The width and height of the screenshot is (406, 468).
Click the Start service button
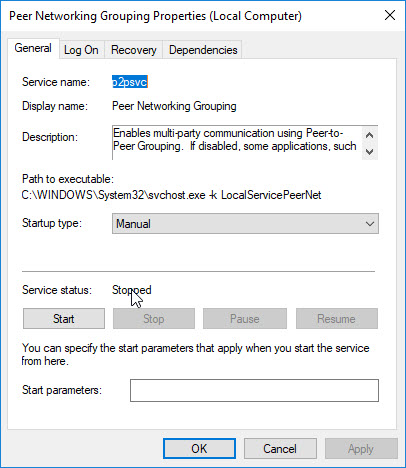pos(64,319)
